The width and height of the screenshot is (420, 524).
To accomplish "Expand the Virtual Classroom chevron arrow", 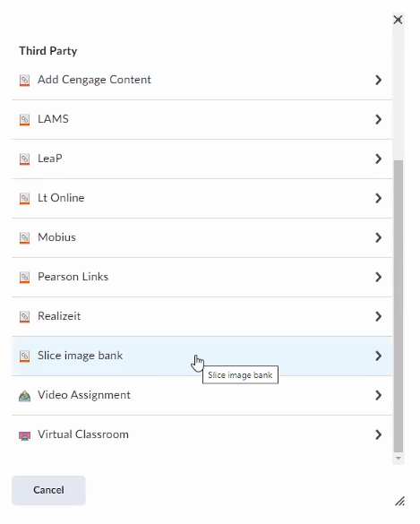I will (378, 434).
